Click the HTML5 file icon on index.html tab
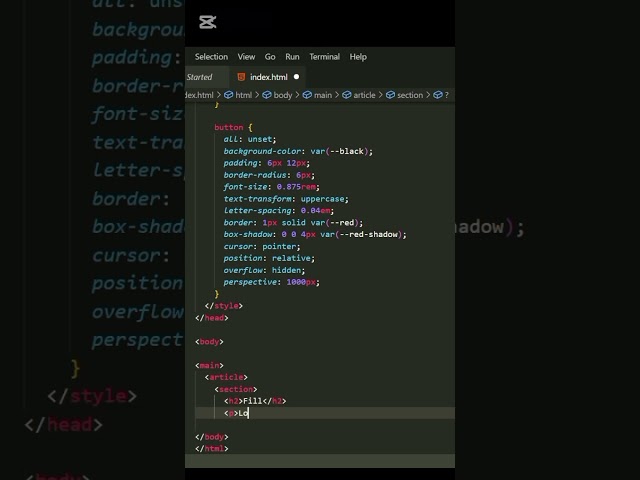This screenshot has height=480, width=640. point(241,77)
